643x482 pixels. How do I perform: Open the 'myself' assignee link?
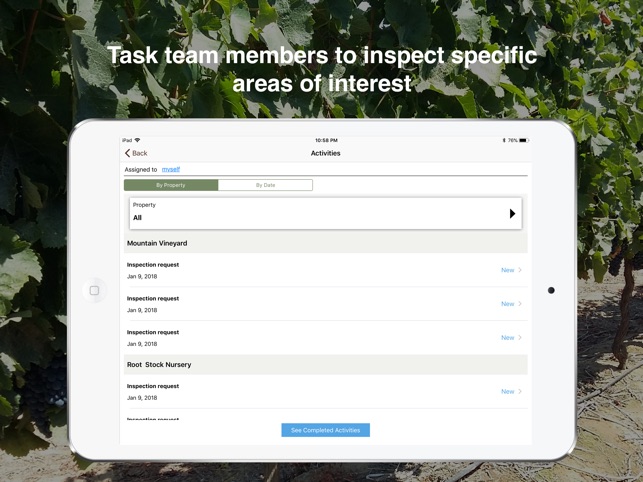(x=171, y=169)
